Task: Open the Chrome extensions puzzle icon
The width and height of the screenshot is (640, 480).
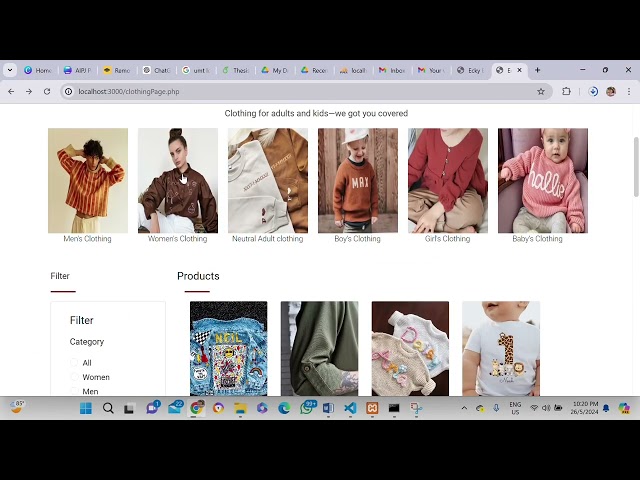Action: coord(566,91)
